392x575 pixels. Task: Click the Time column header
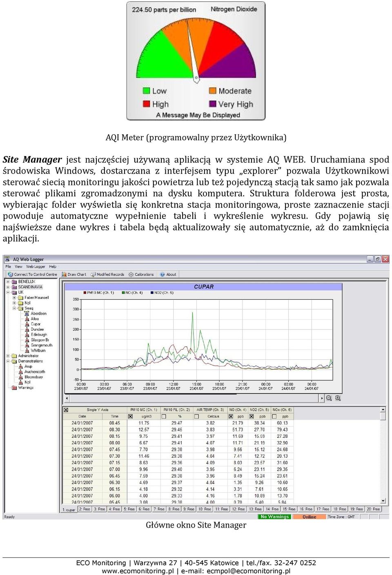point(115,417)
